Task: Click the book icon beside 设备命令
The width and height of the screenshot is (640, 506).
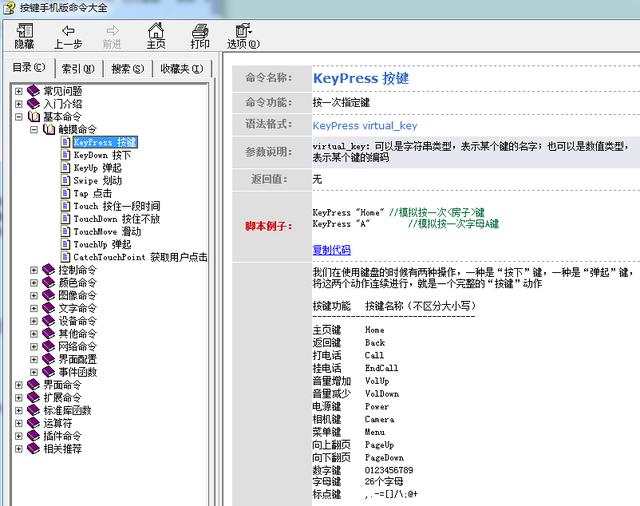Action: [x=49, y=320]
